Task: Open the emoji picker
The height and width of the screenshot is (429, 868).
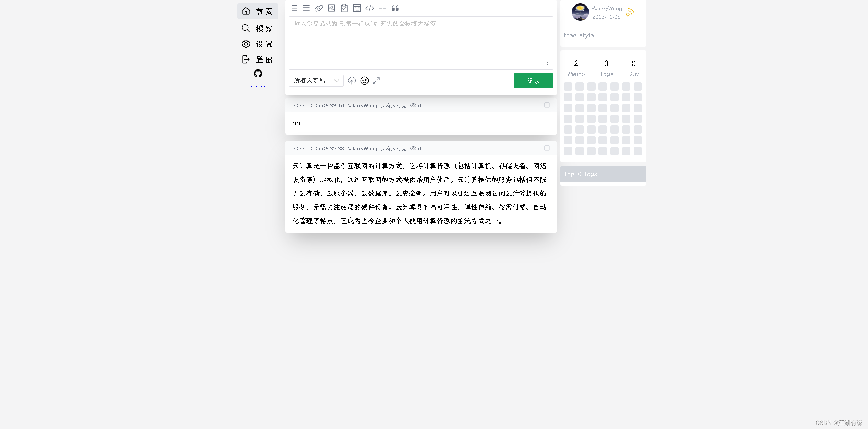Action: click(x=364, y=81)
